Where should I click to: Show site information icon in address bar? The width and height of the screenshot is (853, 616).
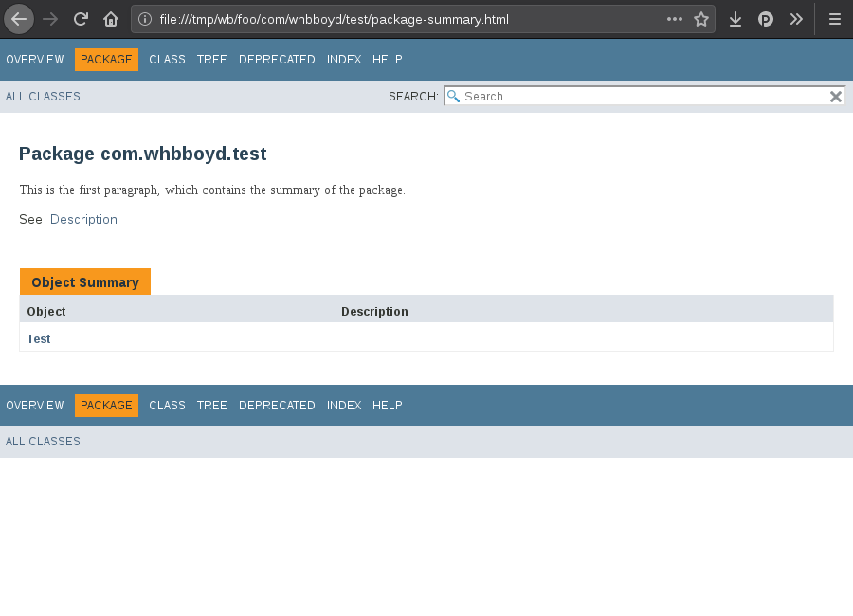pyautogui.click(x=145, y=20)
